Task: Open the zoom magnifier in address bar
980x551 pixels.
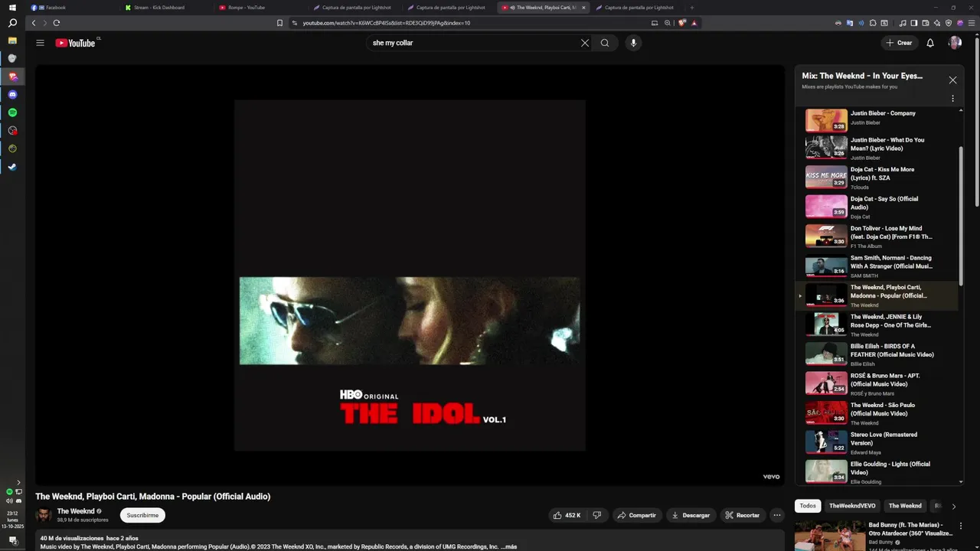Action: 668,23
